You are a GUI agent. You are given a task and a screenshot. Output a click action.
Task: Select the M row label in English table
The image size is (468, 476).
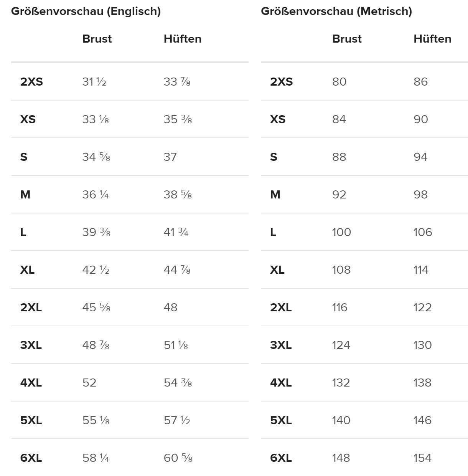pyautogui.click(x=25, y=195)
